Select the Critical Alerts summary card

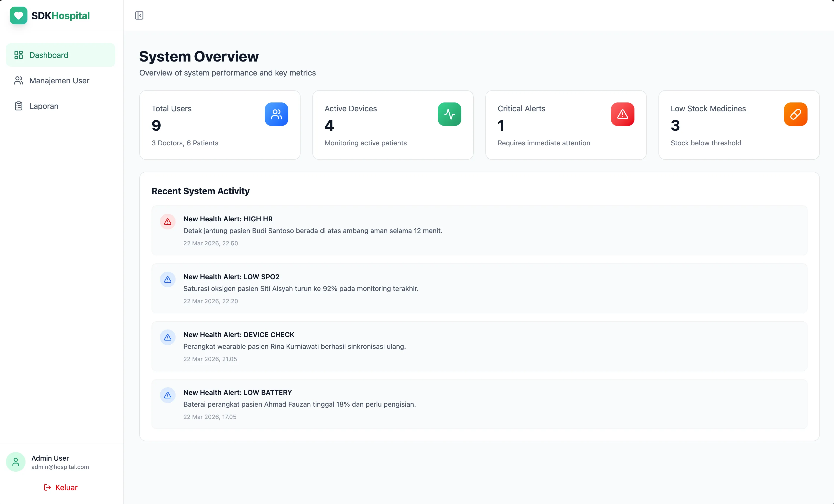pyautogui.click(x=566, y=125)
